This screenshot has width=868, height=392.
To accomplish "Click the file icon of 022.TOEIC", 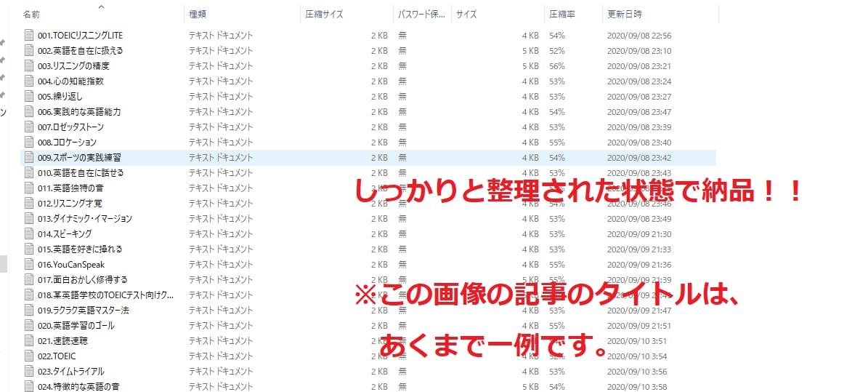I will coord(29,356).
